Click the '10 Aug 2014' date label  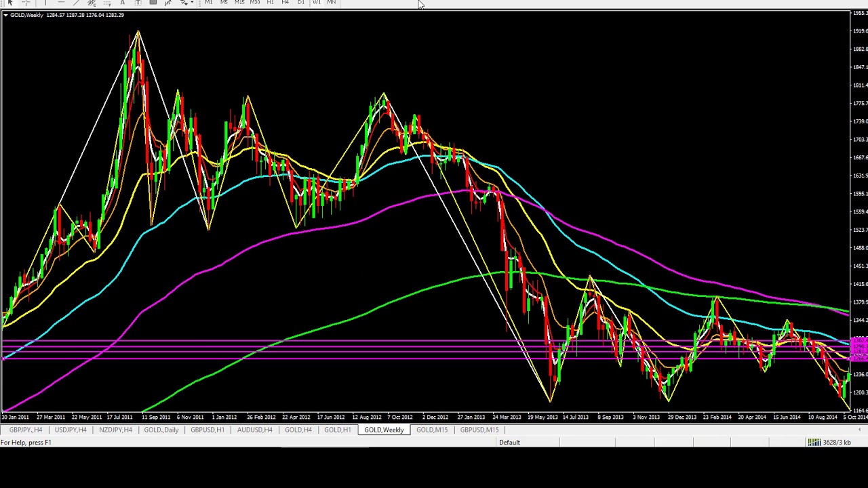[x=823, y=418]
